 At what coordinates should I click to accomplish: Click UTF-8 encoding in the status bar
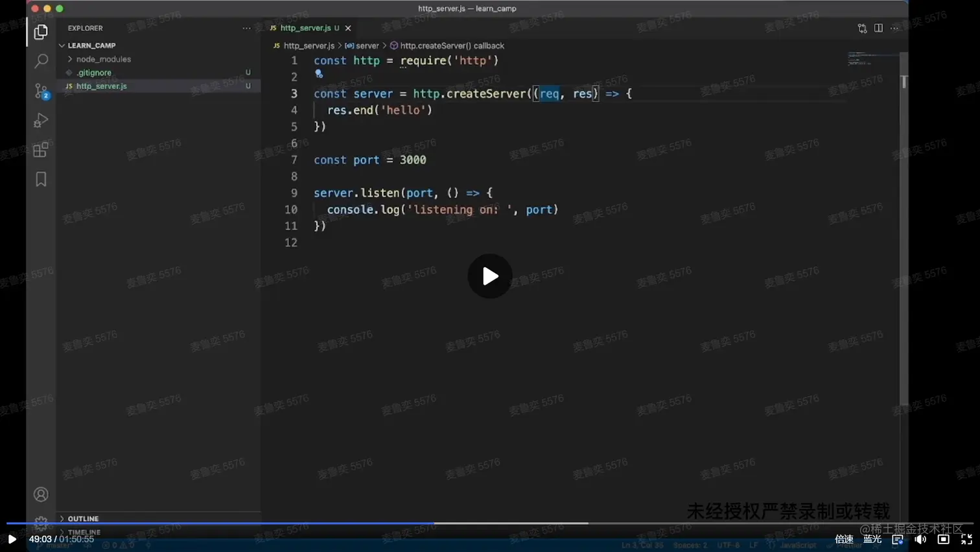point(729,546)
